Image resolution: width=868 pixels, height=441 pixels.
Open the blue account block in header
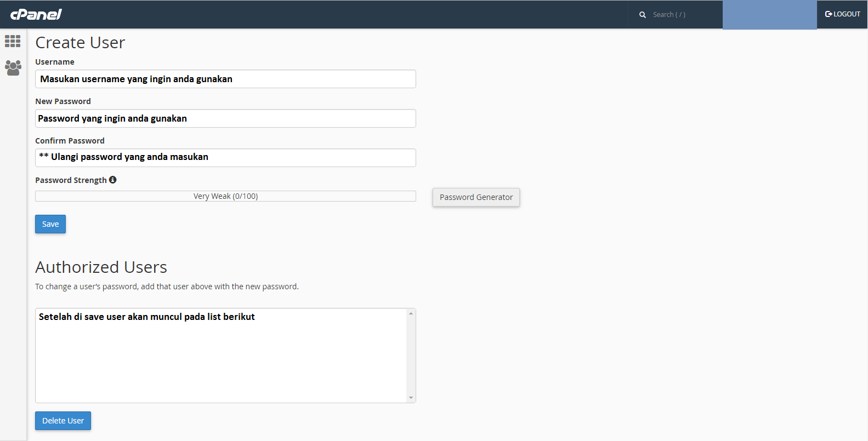click(769, 15)
